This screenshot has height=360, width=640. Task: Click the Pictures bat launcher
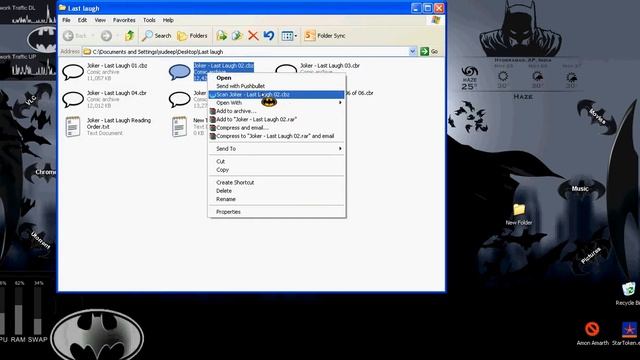coord(591,255)
